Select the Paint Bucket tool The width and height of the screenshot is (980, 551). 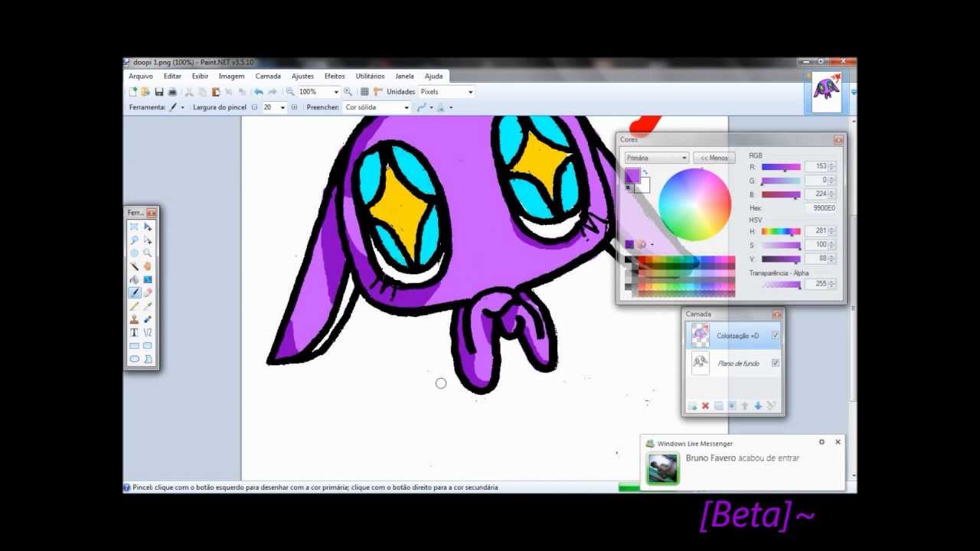pyautogui.click(x=134, y=279)
